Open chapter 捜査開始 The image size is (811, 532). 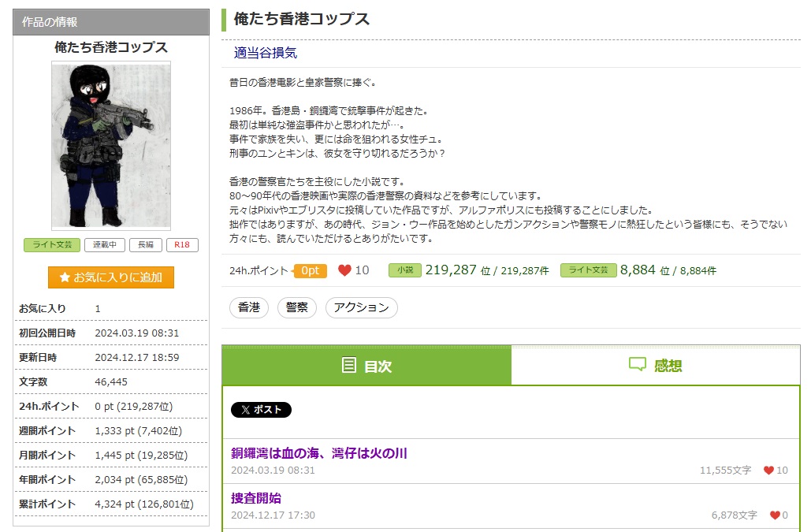[x=256, y=498]
